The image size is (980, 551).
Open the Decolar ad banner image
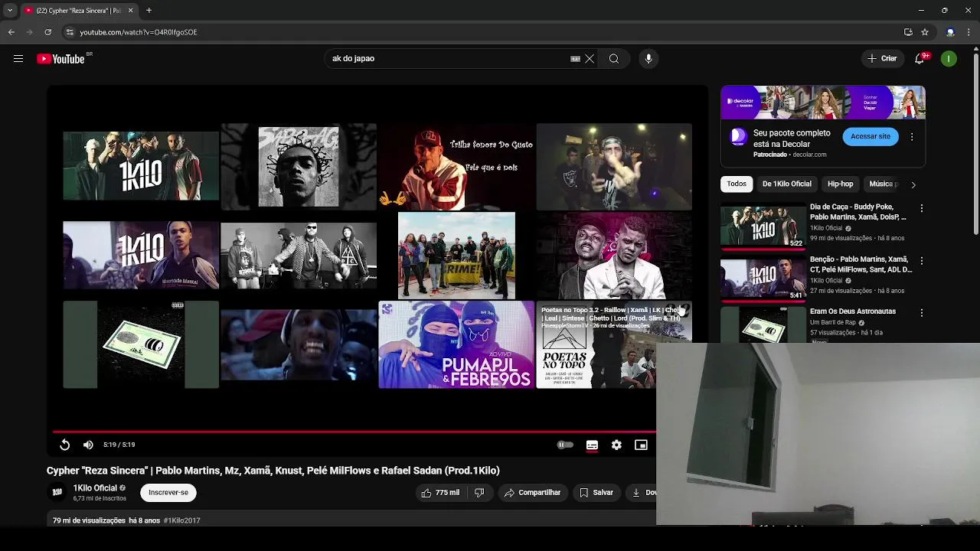[x=823, y=103]
